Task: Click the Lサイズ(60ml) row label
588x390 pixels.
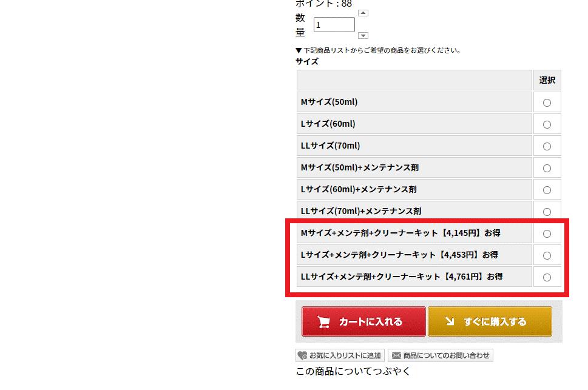Action: 328,124
